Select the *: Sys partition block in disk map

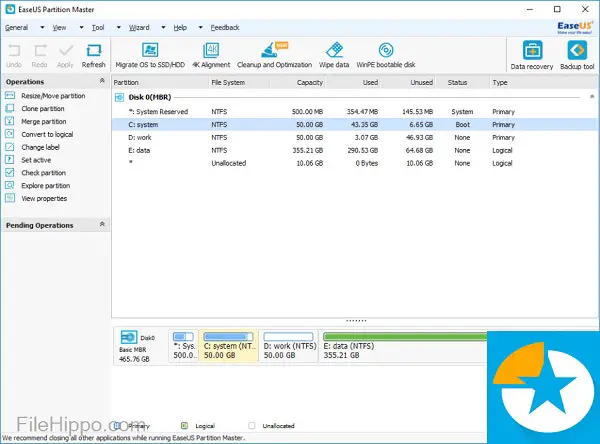point(184,346)
